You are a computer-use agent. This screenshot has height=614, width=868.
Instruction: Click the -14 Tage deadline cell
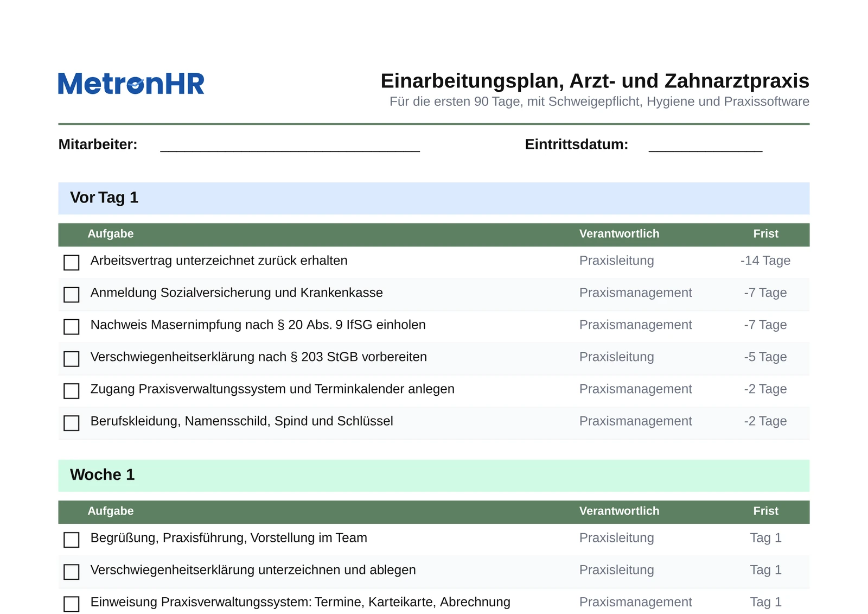(x=765, y=261)
